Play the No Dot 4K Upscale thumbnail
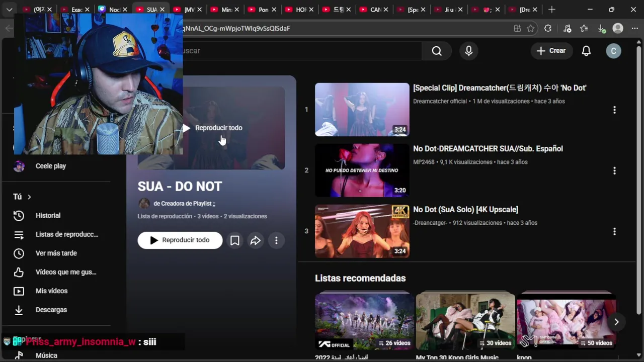This screenshot has height=362, width=644. 362,231
